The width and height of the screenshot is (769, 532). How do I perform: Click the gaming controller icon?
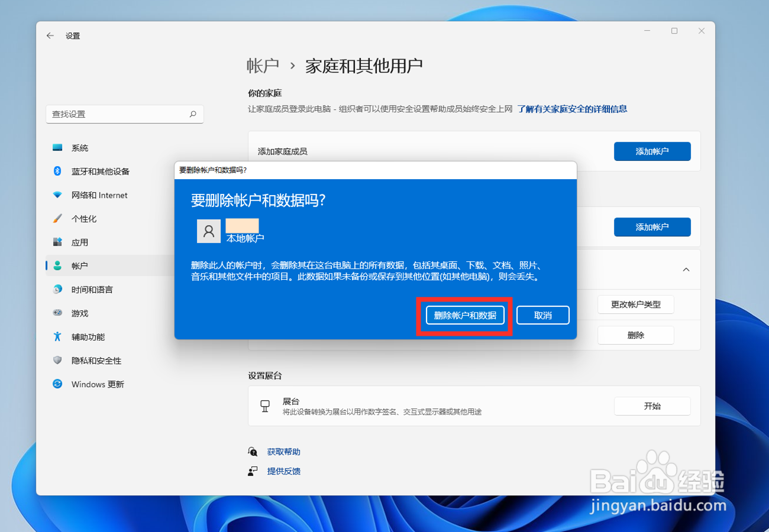(x=57, y=313)
